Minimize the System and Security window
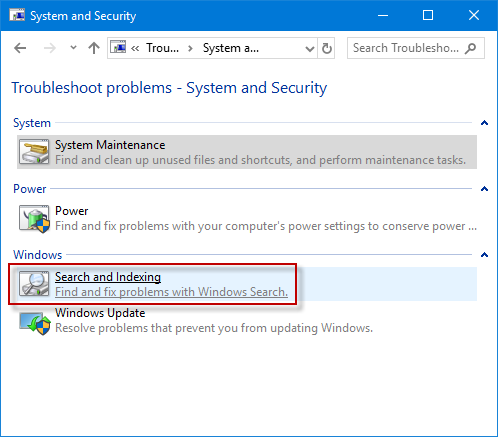The height and width of the screenshot is (437, 498). click(x=383, y=15)
